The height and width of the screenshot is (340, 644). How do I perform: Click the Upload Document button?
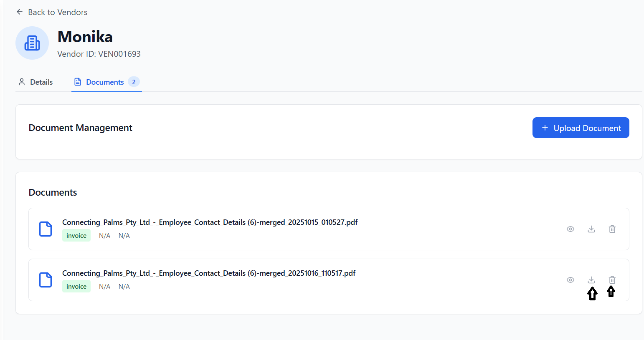(581, 128)
